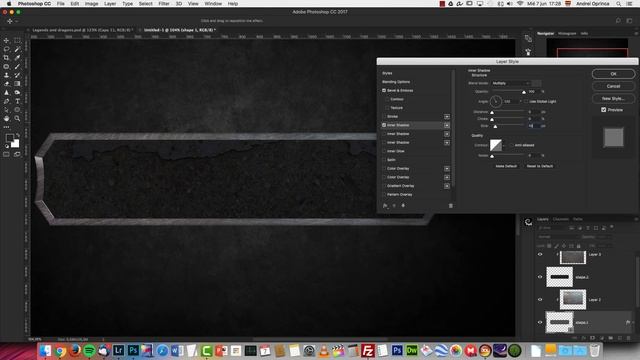Open Layers panel options menu
This screenshot has height=360, width=640.
pyautogui.click(x=636, y=219)
